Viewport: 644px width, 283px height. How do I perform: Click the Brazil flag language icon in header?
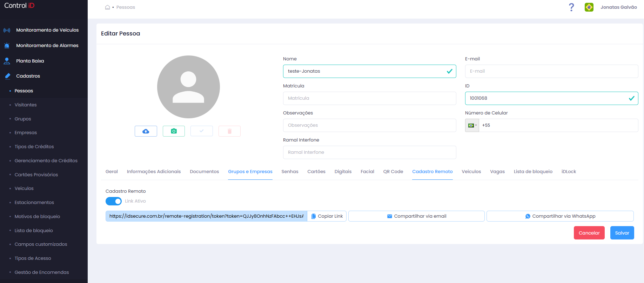[589, 7]
